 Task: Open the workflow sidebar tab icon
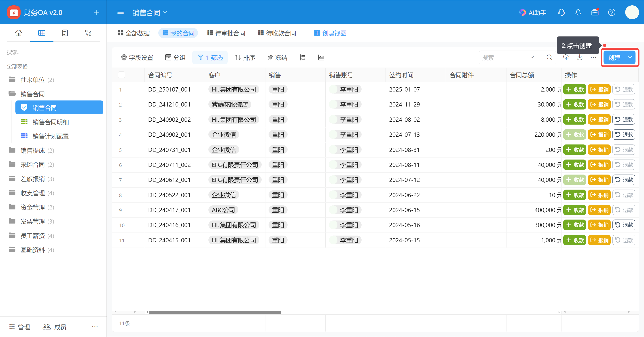tap(88, 33)
